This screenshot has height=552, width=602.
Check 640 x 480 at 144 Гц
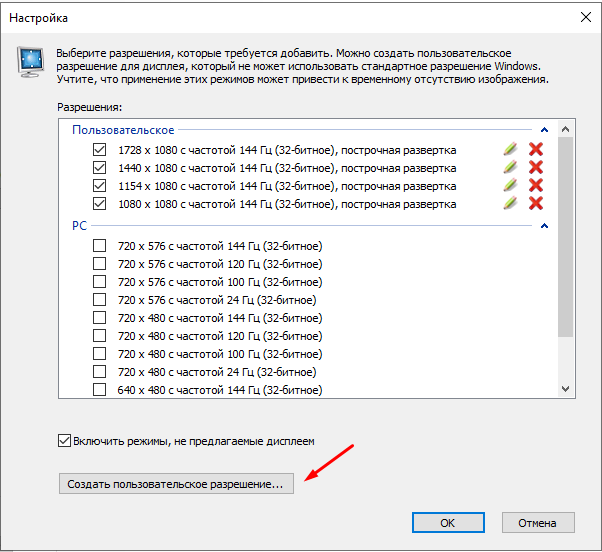99,390
